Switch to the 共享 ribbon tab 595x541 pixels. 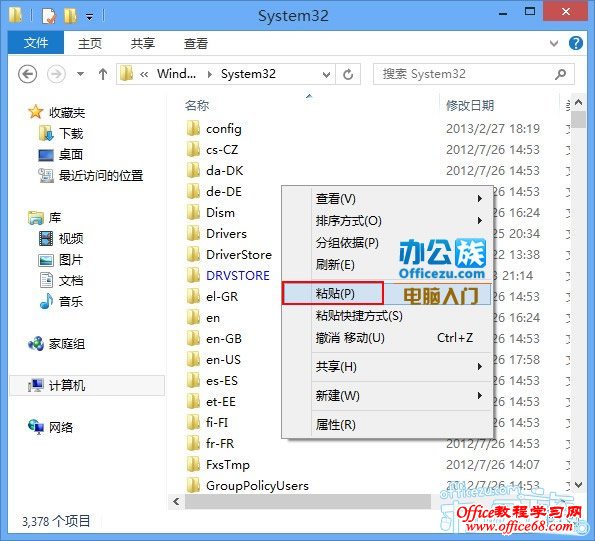(x=143, y=43)
